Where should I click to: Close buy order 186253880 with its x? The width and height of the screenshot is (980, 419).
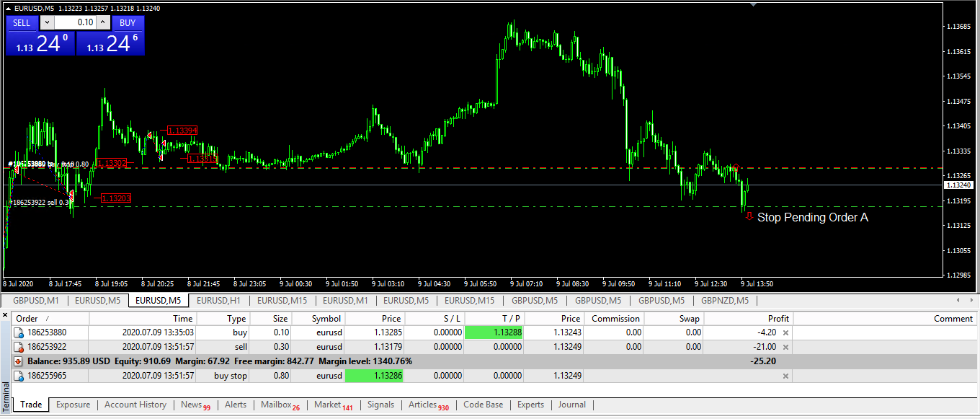click(786, 332)
